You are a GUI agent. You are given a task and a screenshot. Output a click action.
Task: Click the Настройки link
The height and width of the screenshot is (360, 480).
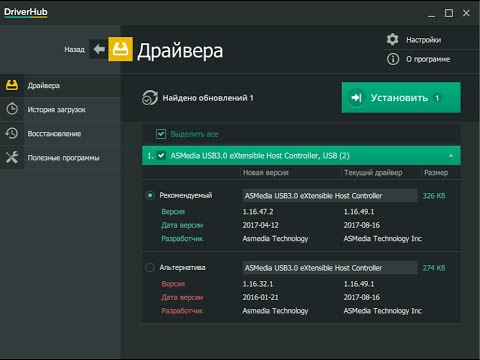423,40
